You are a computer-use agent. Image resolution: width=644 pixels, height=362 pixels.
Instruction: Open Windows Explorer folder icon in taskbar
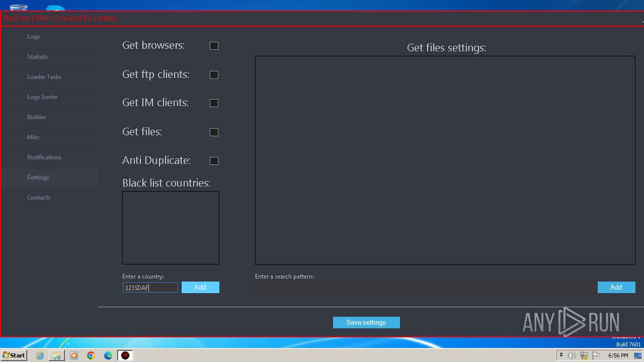57,355
